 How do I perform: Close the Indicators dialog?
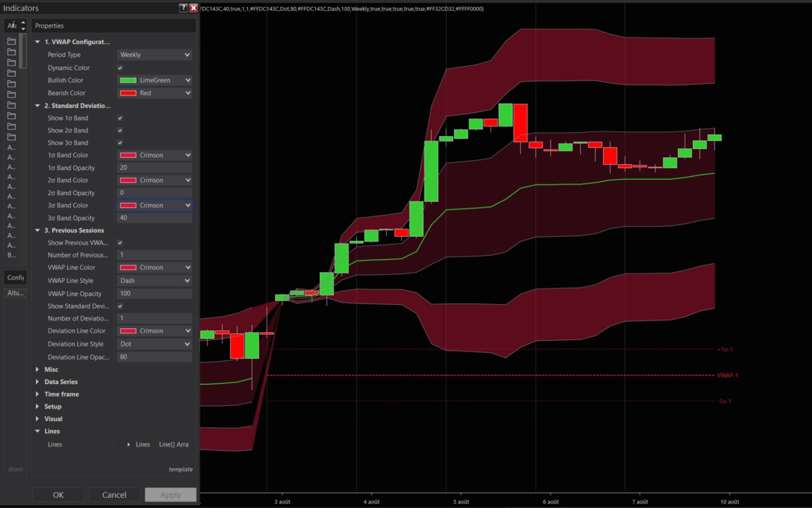pyautogui.click(x=193, y=8)
